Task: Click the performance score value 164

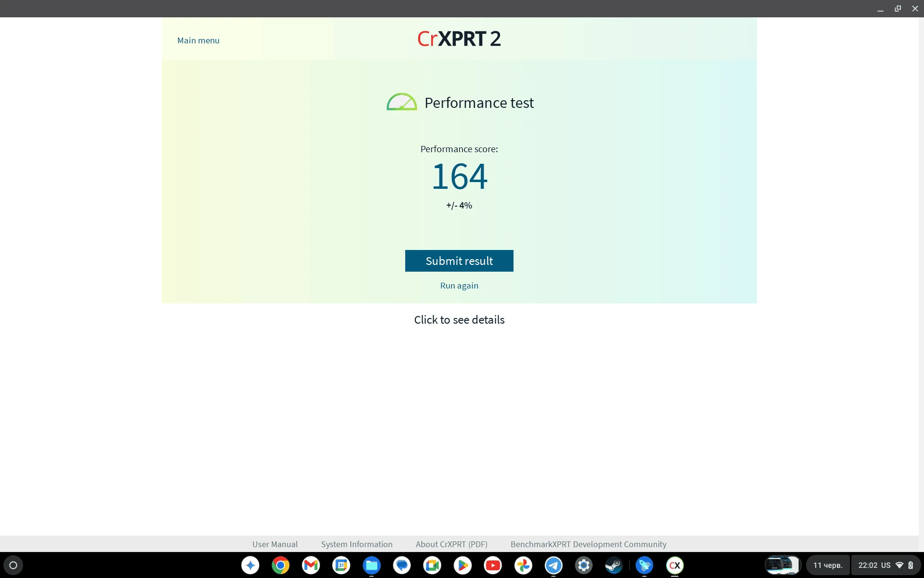Action: click(460, 176)
